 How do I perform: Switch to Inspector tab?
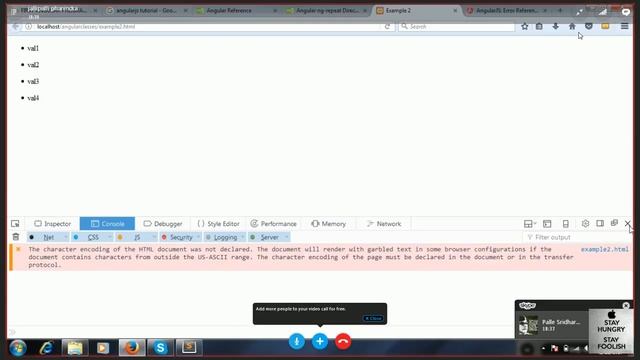coord(53,224)
